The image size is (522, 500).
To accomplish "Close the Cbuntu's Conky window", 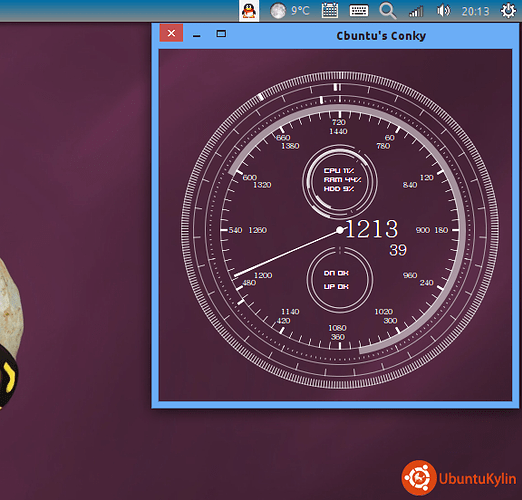I will coord(171,33).
